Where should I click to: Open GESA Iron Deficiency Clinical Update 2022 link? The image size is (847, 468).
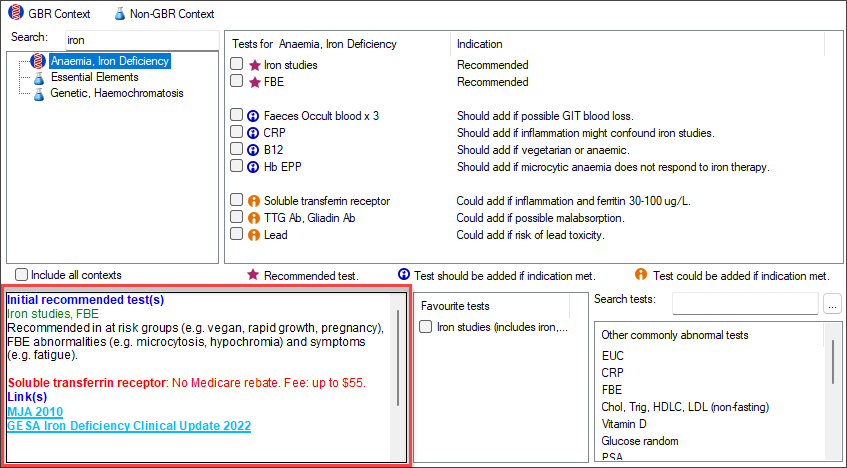pos(128,425)
